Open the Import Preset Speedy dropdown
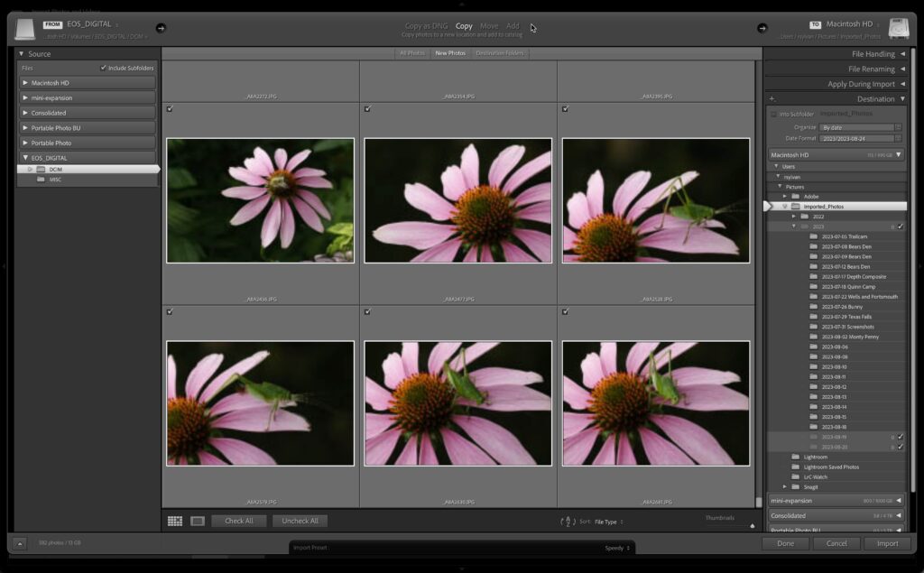 click(x=617, y=549)
